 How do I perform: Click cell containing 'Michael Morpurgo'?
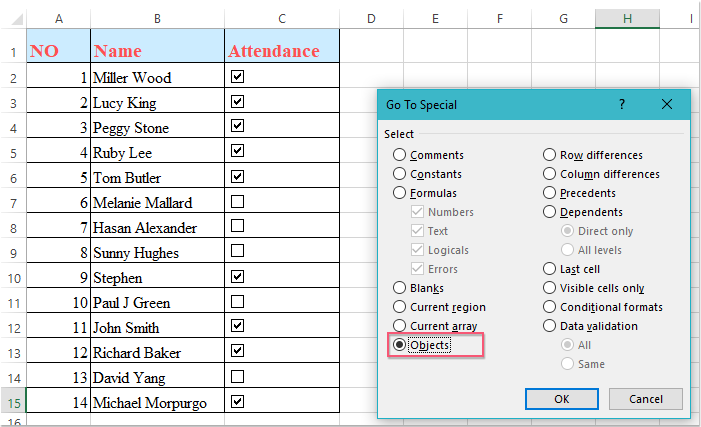(157, 400)
